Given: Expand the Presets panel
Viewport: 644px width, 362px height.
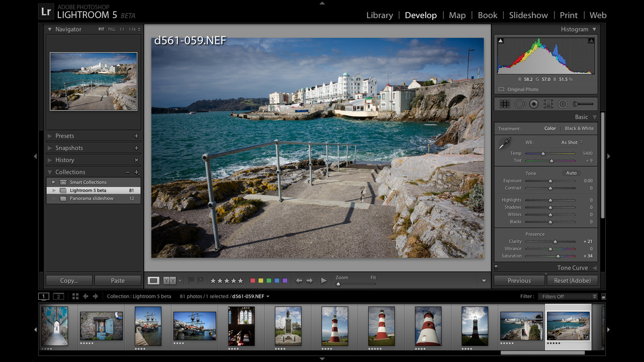Looking at the screenshot, I should tap(64, 136).
